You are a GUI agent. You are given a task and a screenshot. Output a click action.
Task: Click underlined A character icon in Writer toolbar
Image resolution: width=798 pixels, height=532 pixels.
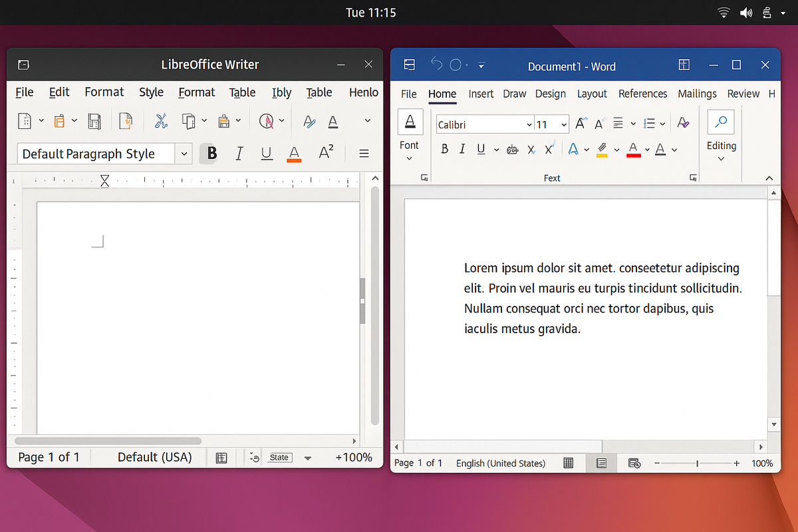point(333,121)
